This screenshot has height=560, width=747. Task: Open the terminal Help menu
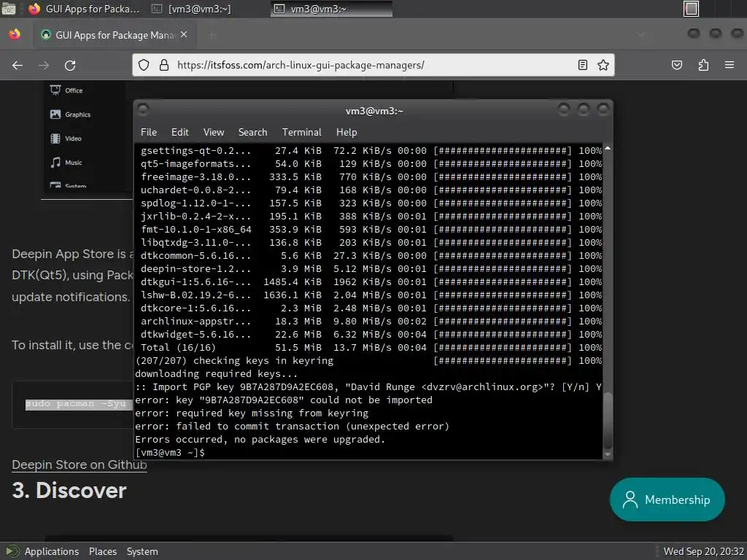click(x=347, y=133)
